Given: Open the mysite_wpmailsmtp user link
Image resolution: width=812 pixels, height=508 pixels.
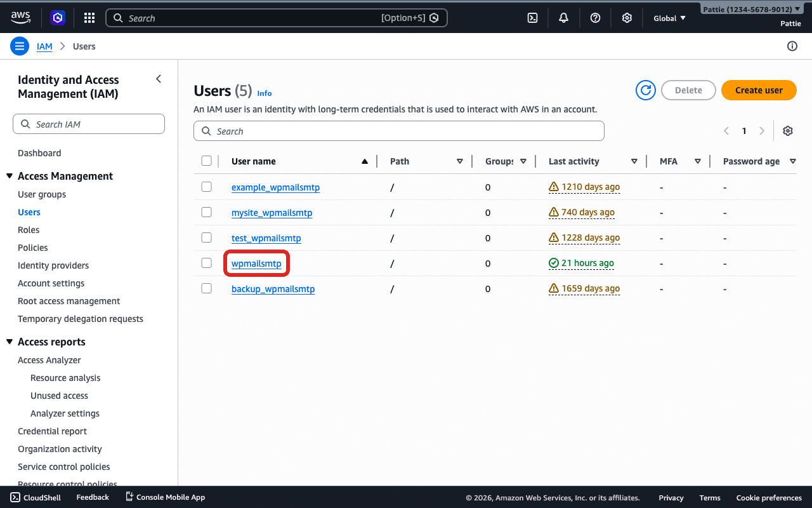Looking at the screenshot, I should coord(272,213).
